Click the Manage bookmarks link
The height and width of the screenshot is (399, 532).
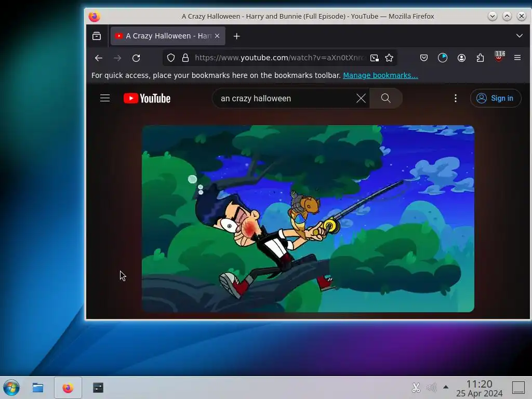click(380, 75)
